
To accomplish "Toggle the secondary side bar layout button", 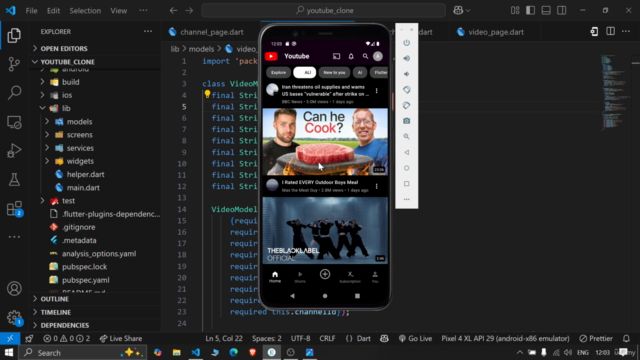I will [562, 11].
